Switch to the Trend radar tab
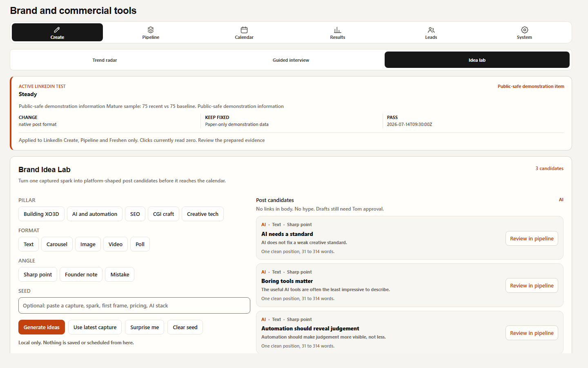The image size is (588, 368). click(x=105, y=60)
